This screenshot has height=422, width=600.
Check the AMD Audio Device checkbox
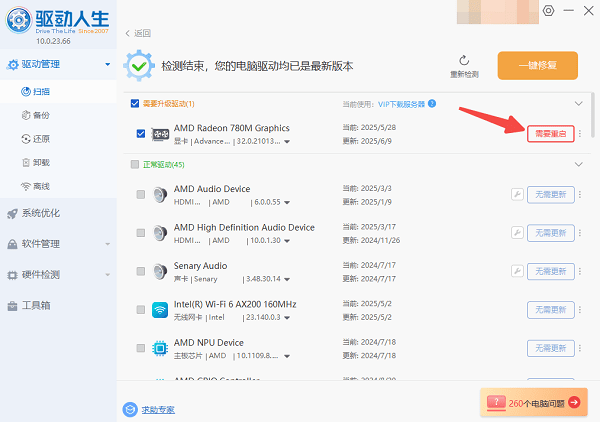141,194
